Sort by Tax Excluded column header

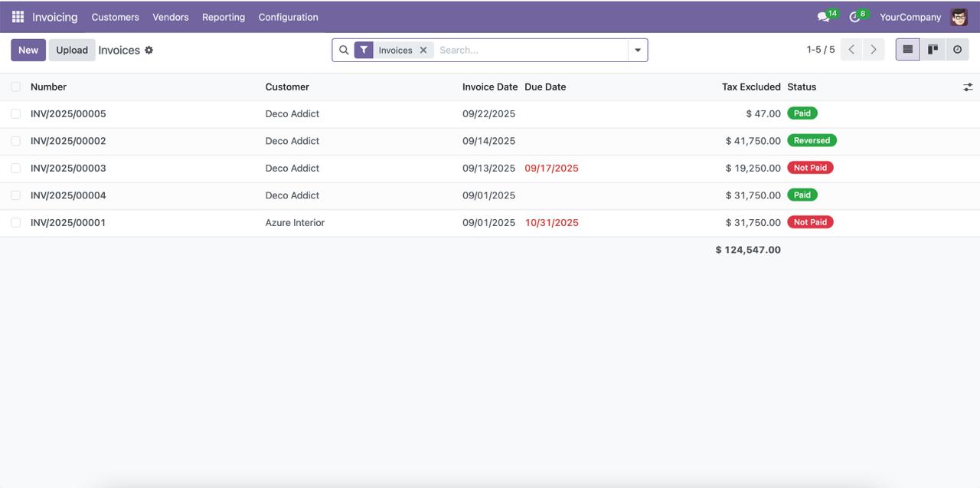pyautogui.click(x=751, y=87)
